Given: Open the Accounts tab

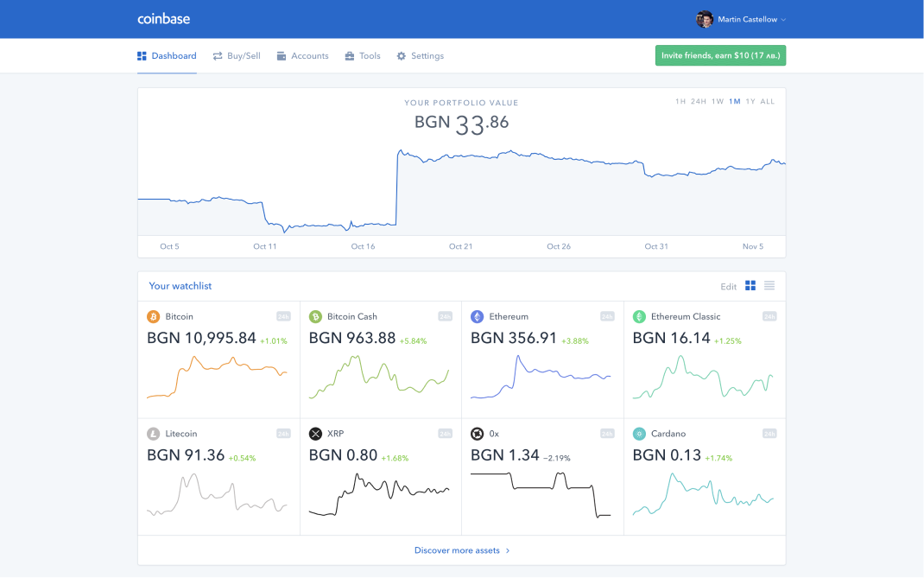Looking at the screenshot, I should point(302,56).
